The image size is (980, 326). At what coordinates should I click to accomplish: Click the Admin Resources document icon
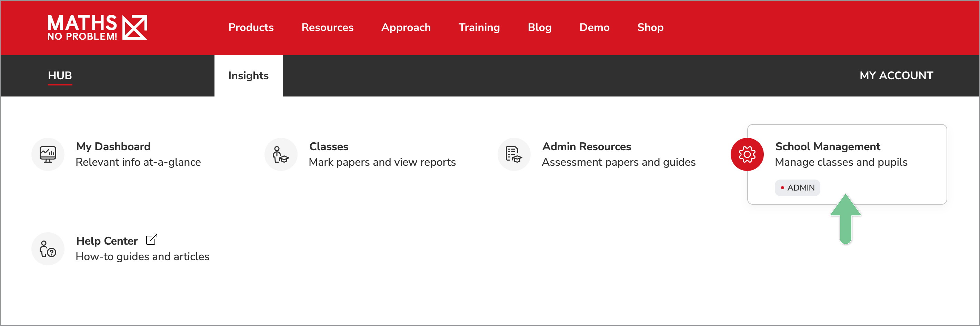pos(513,154)
